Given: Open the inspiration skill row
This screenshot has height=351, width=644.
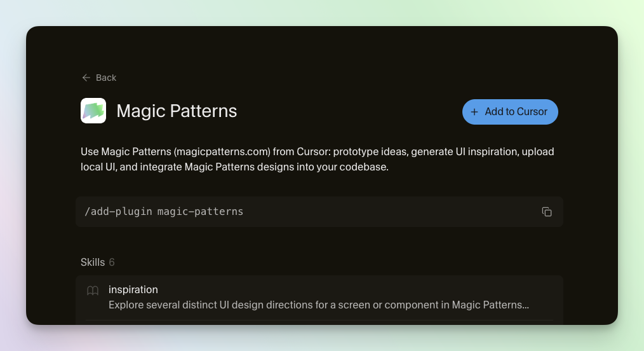Looking at the screenshot, I should [319, 298].
